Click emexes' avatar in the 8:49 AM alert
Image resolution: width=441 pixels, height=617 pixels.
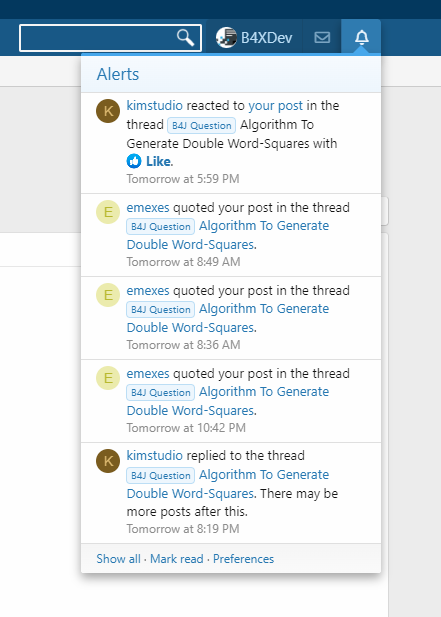(108, 212)
